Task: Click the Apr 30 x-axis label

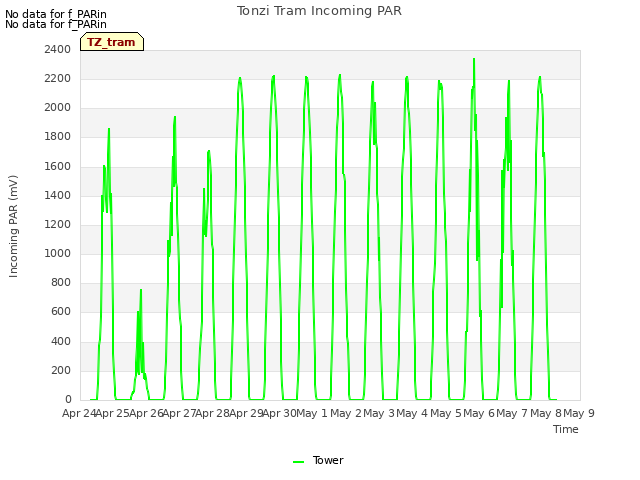Action: (x=280, y=413)
